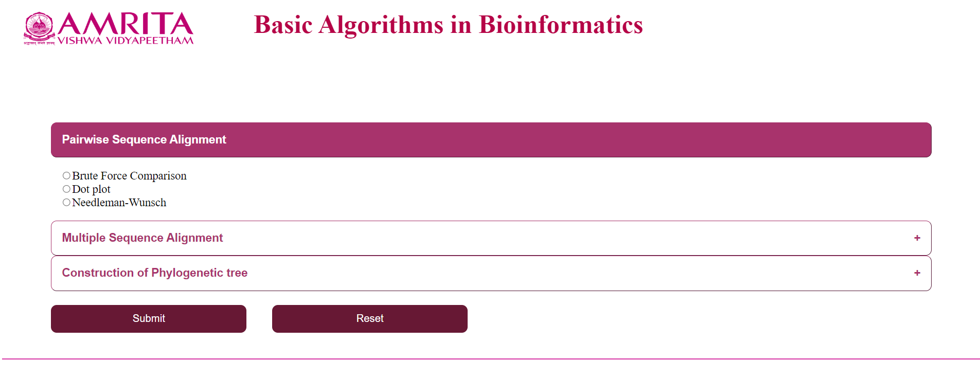Choose the Dot plot radio option
980x378 pixels.
pos(66,189)
